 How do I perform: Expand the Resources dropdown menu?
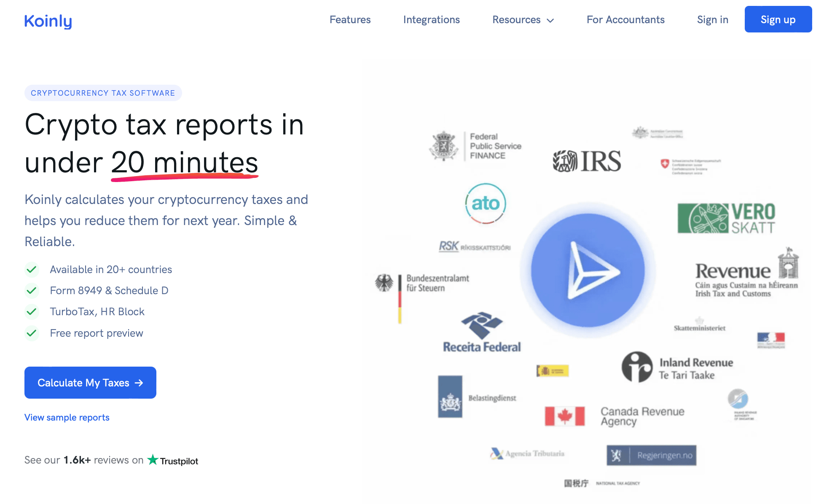[x=523, y=20]
